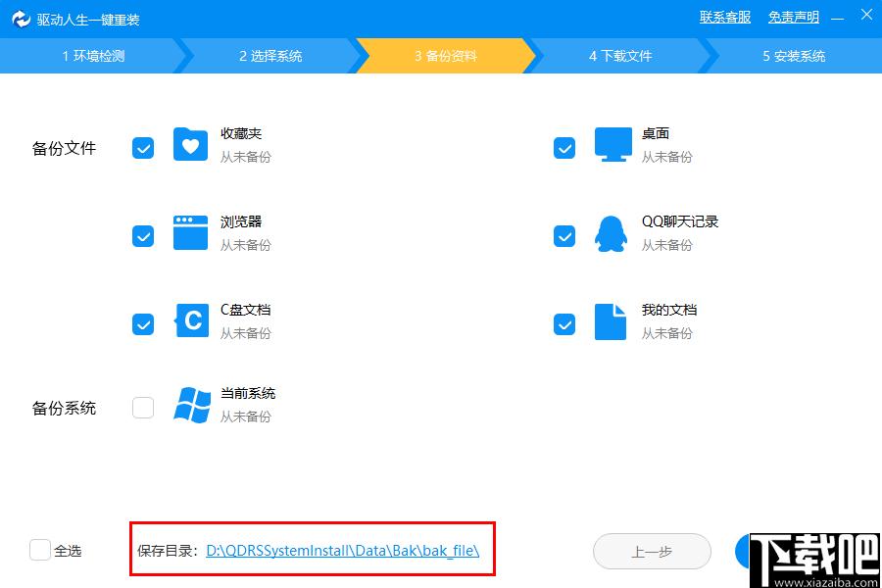The width and height of the screenshot is (882, 588).
Task: Click the Favorites folder heart icon
Action: (x=190, y=145)
